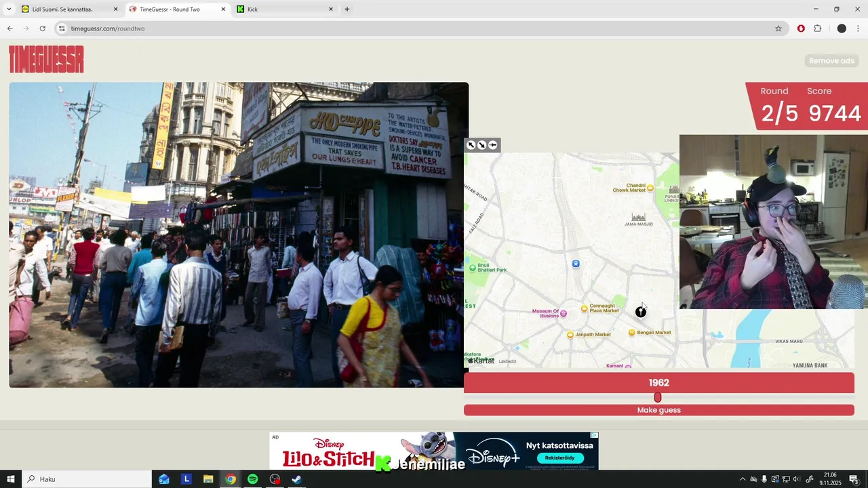Select the metro station marker on the map

click(x=576, y=264)
